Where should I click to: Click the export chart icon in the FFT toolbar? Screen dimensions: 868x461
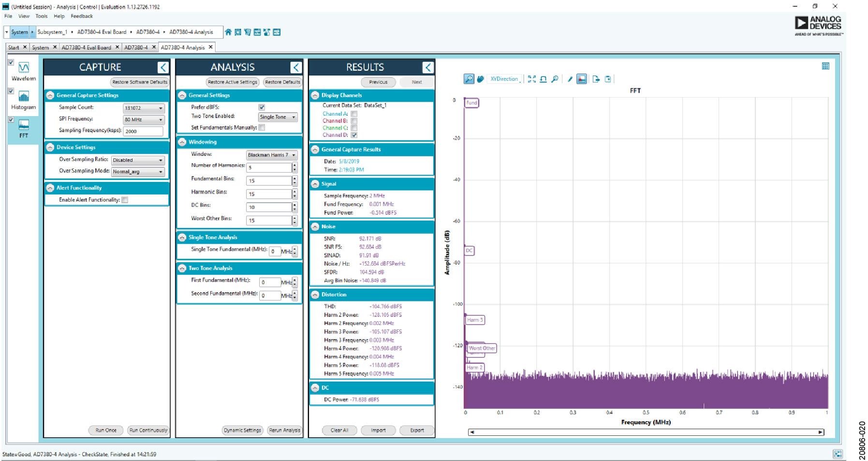[596, 79]
